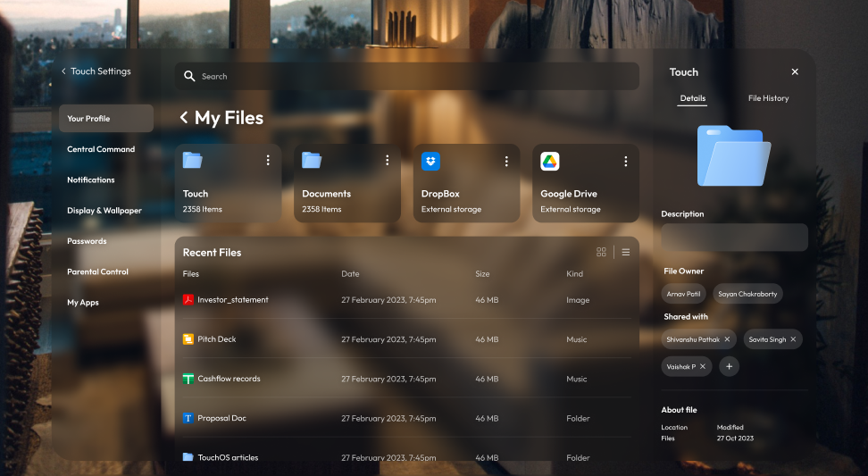Open the Documents folder three-dot menu

click(388, 161)
